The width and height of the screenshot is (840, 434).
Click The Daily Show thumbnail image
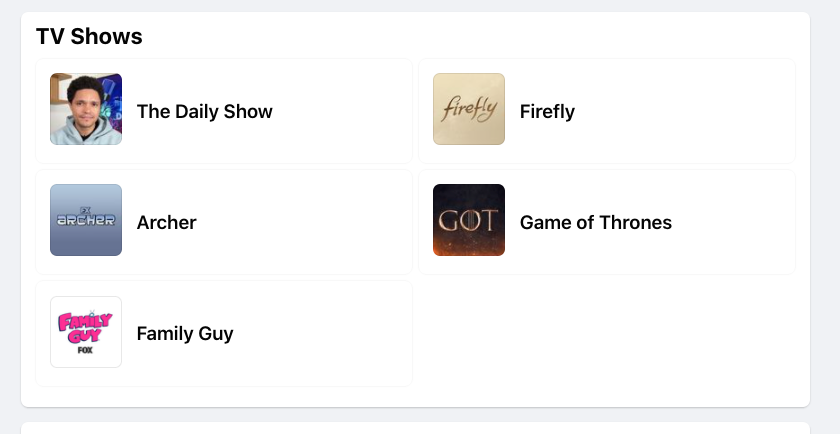(86, 109)
